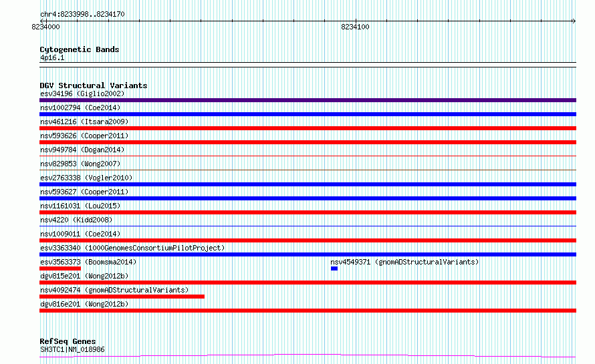The image size is (595, 364).
Task: Click the pink SH3TC1 gene track line
Action: coord(308,356)
